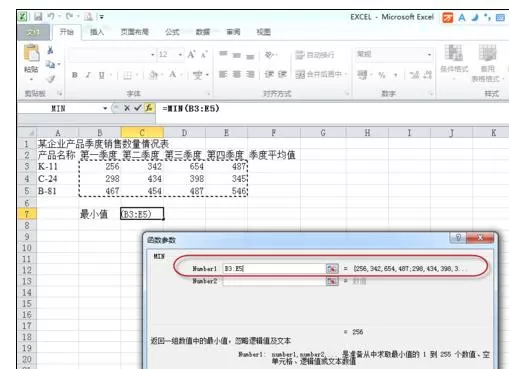Click the increase decimal icon

(x=414, y=75)
